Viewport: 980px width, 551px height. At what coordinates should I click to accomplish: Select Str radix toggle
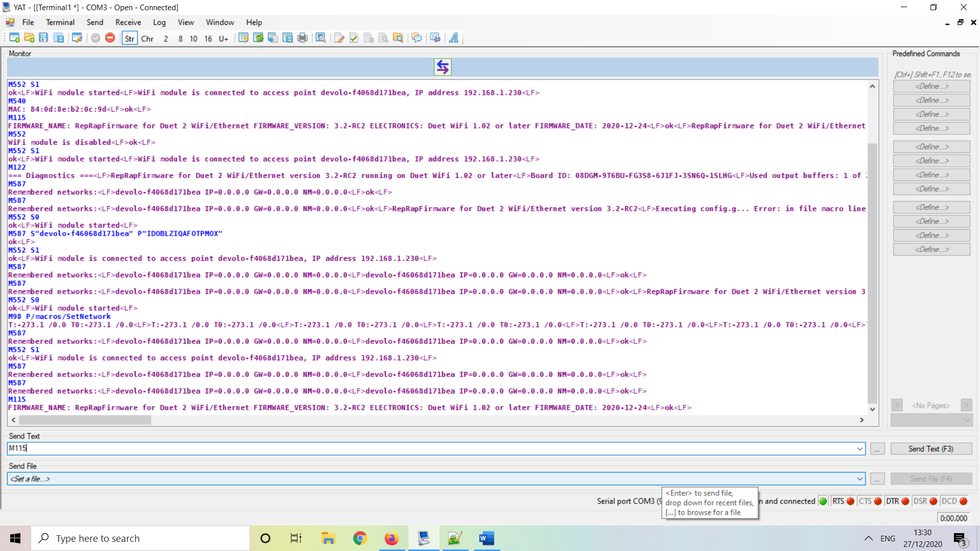(130, 38)
